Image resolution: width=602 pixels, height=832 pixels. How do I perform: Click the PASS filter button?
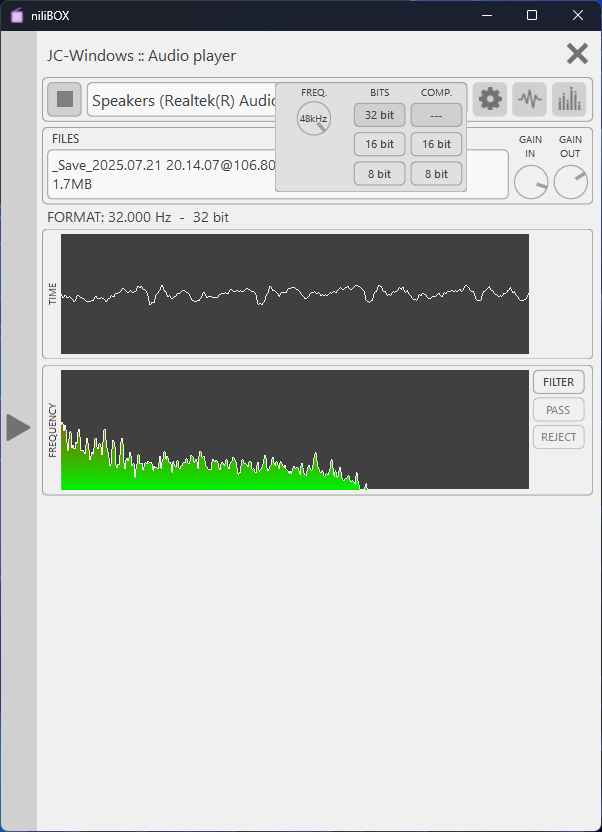coord(559,410)
